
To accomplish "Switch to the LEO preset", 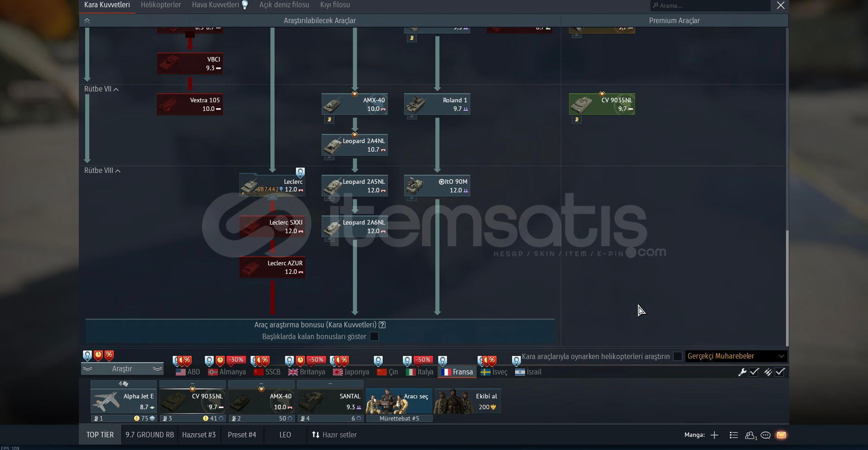I will 285,435.
